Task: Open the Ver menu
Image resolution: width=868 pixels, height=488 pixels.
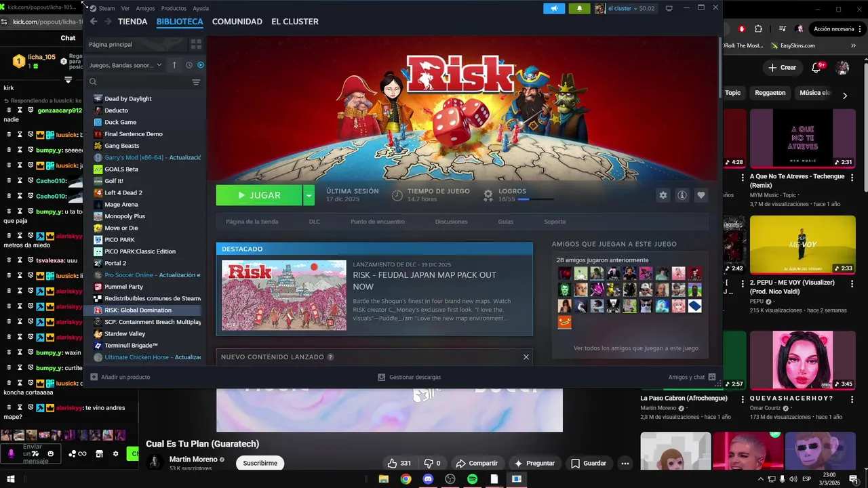Action: pyautogui.click(x=125, y=9)
